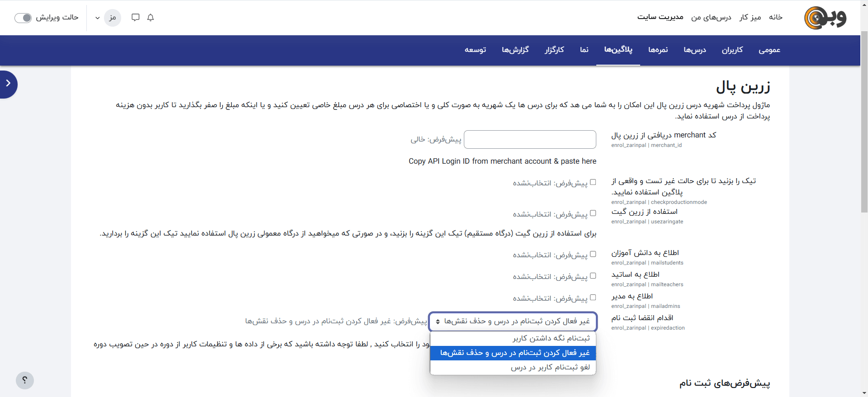Select 'ثبت‌نام نگه داشتن کاربر' option

pos(513,338)
